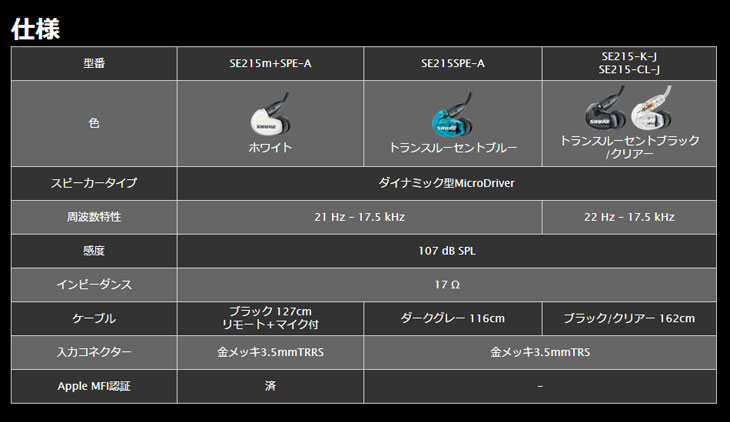Viewport: 730px width, 422px height.
Task: Click the 入力コネクター row header
Action: pyautogui.click(x=94, y=352)
